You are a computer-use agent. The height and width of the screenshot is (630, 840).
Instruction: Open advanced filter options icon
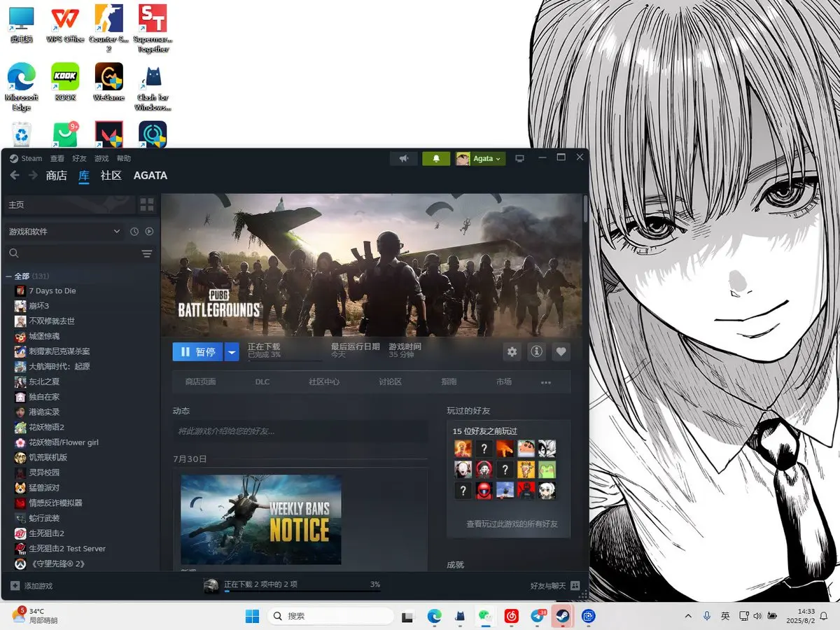(147, 253)
